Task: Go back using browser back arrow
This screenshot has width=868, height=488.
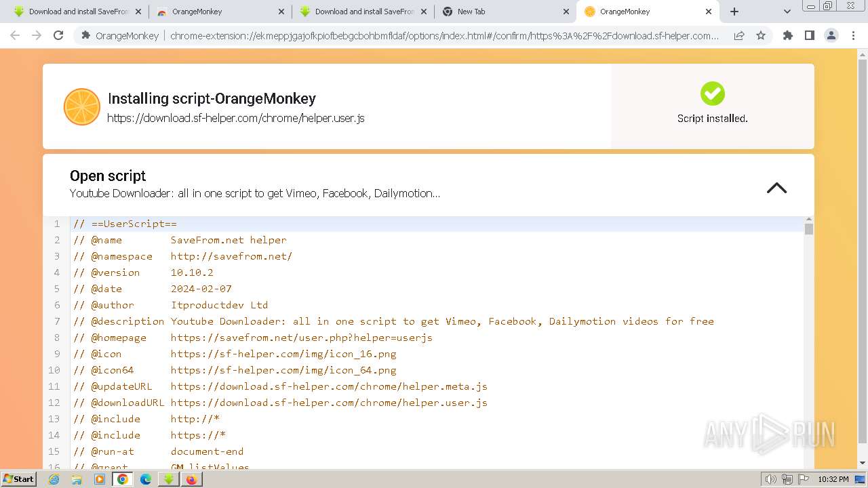Action: 15,35
